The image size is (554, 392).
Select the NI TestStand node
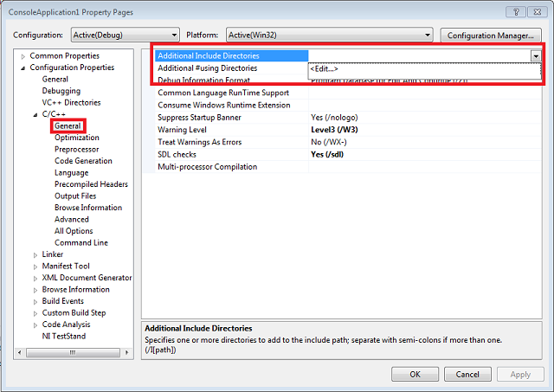pos(63,336)
